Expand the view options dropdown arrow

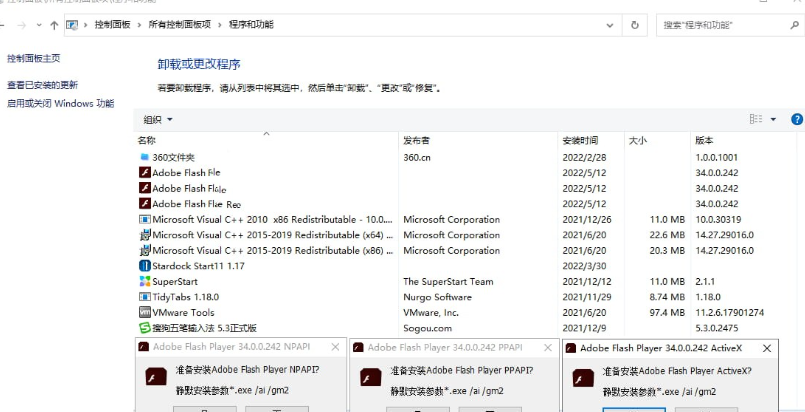[773, 120]
